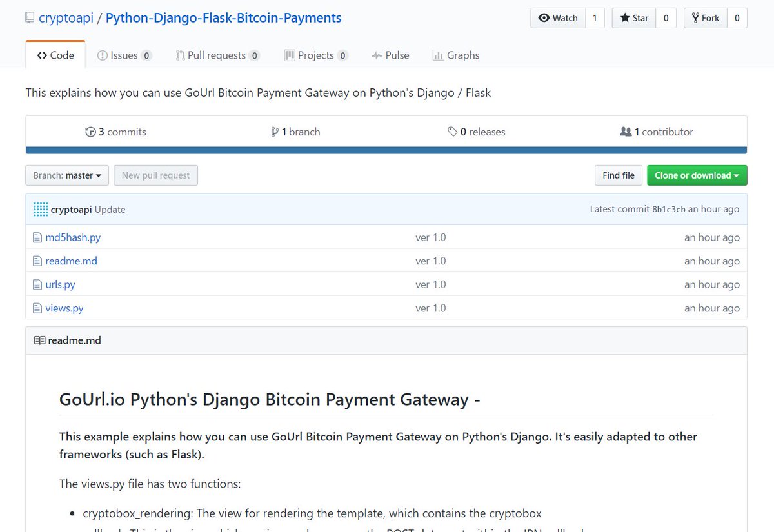774x532 pixels.
Task: Open ver 1.0 commit message for readme.md
Action: point(431,261)
